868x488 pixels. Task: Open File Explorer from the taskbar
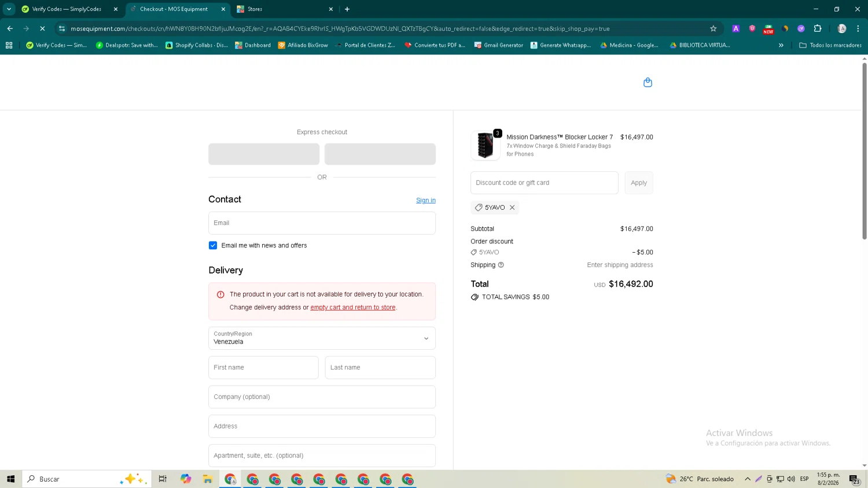pos(208,479)
